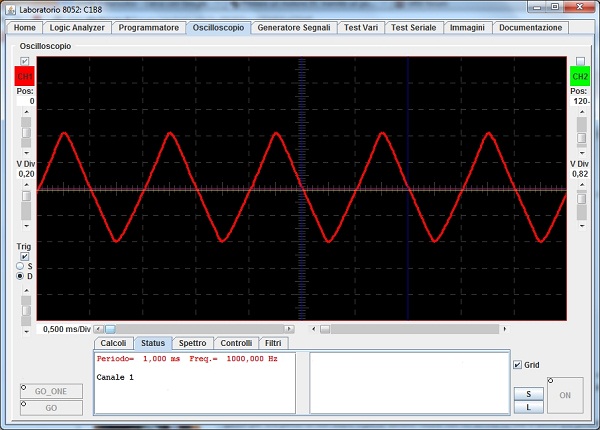Enable the CH2 checkbox
The image size is (600, 430).
point(579,62)
